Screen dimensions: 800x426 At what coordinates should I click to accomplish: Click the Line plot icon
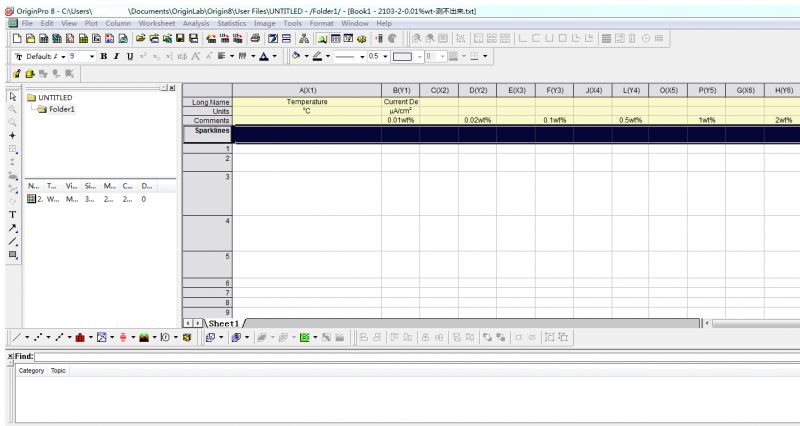[17, 337]
